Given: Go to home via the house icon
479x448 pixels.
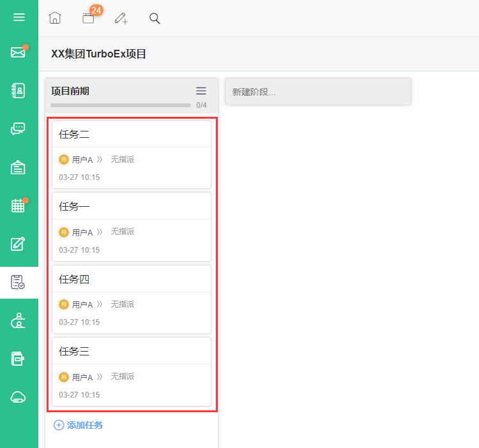Looking at the screenshot, I should (x=55, y=18).
